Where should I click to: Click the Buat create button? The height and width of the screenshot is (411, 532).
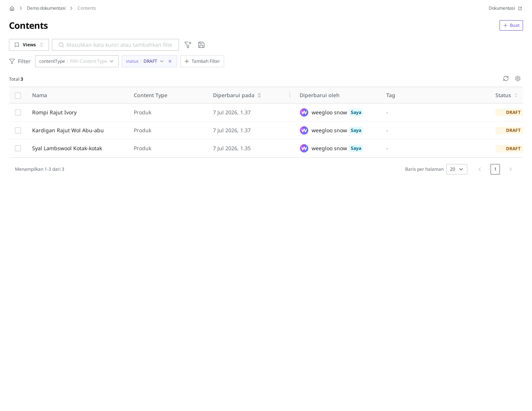(511, 25)
